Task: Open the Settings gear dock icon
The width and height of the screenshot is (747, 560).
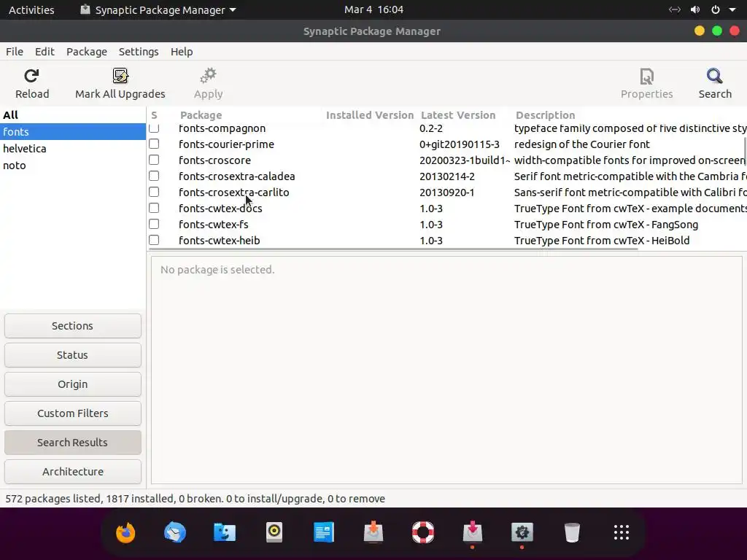Action: tap(522, 532)
